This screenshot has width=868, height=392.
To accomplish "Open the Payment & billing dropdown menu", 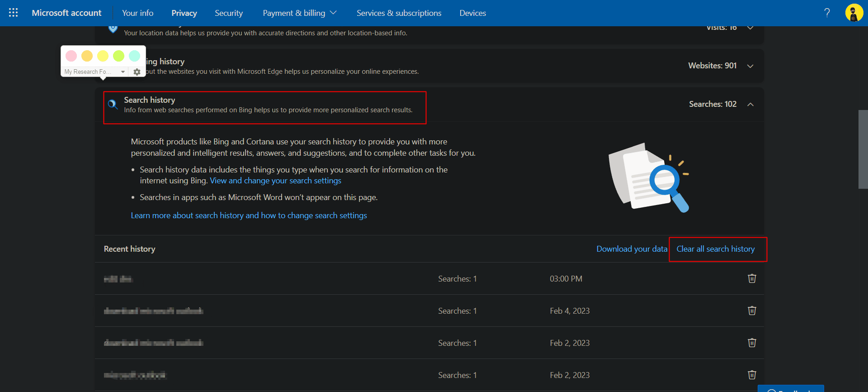I will (x=300, y=13).
